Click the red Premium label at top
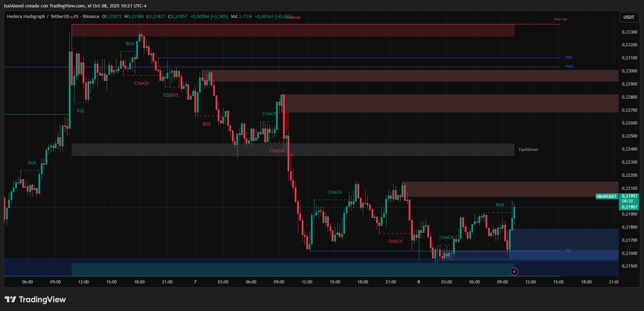Image resolution: width=644 pixels, height=311 pixels. (x=294, y=17)
